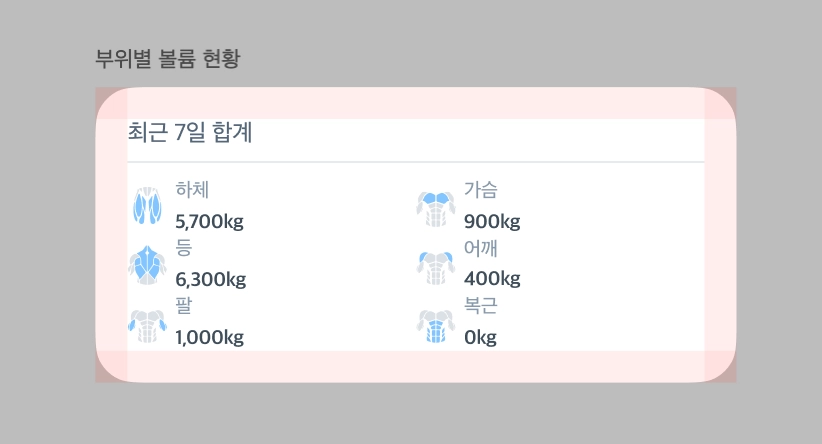822x444 pixels.
Task: Click the 부위별 볼륨 현황 section title
Action: pos(167,57)
